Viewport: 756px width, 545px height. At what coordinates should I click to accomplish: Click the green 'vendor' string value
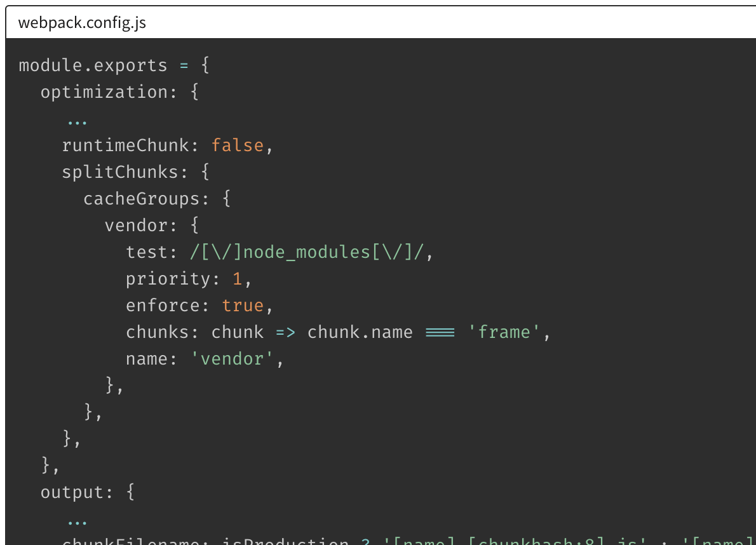pyautogui.click(x=231, y=359)
